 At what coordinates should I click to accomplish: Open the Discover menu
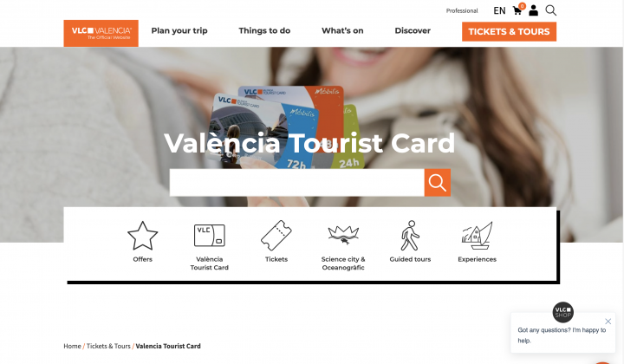[413, 30]
